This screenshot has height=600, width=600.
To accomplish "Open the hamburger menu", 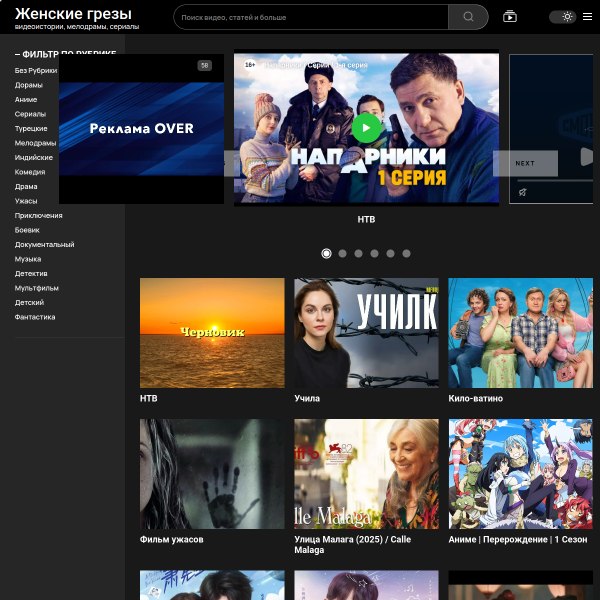I will pyautogui.click(x=587, y=17).
